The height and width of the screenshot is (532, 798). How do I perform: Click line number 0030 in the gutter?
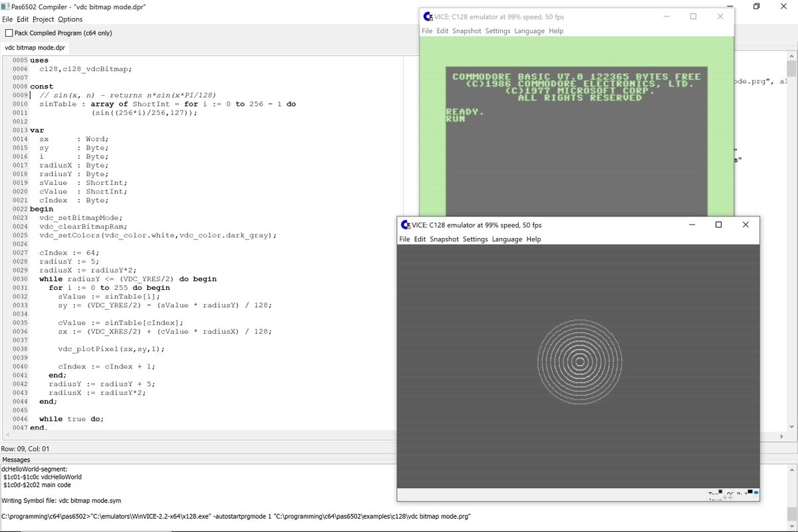[19, 279]
